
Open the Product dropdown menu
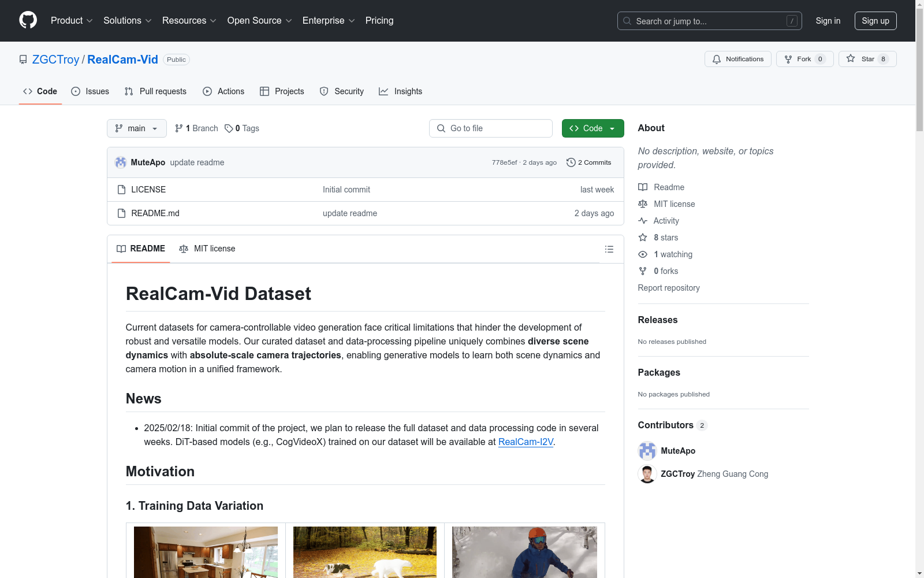72,21
